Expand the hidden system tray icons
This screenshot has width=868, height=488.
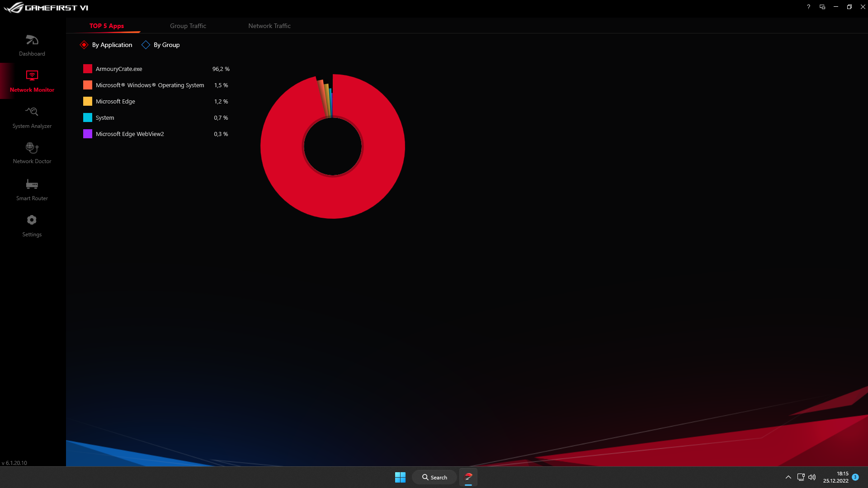click(x=788, y=477)
